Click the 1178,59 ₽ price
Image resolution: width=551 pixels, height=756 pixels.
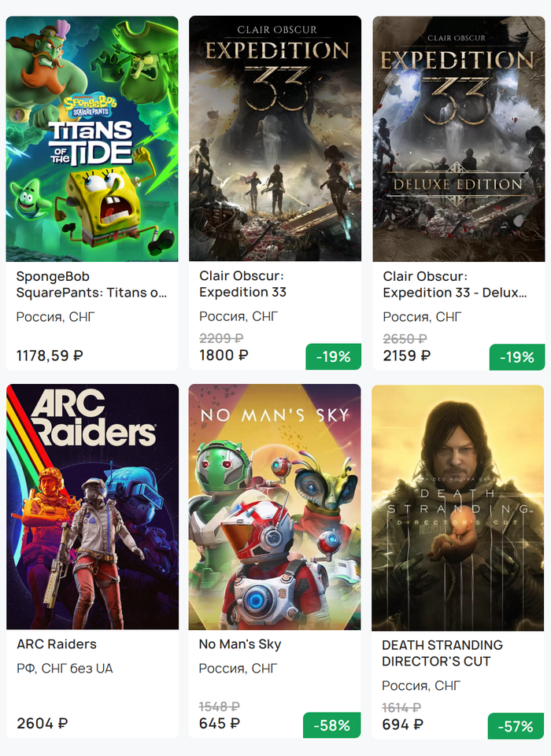pos(50,356)
